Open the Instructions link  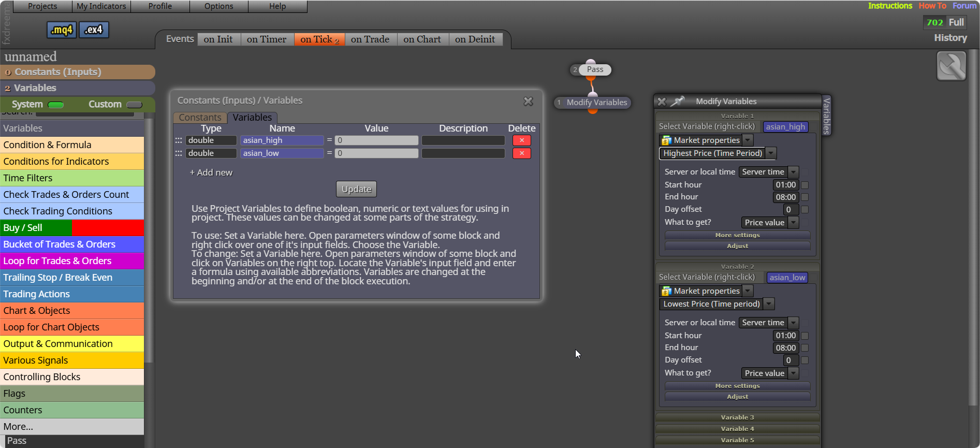890,6
